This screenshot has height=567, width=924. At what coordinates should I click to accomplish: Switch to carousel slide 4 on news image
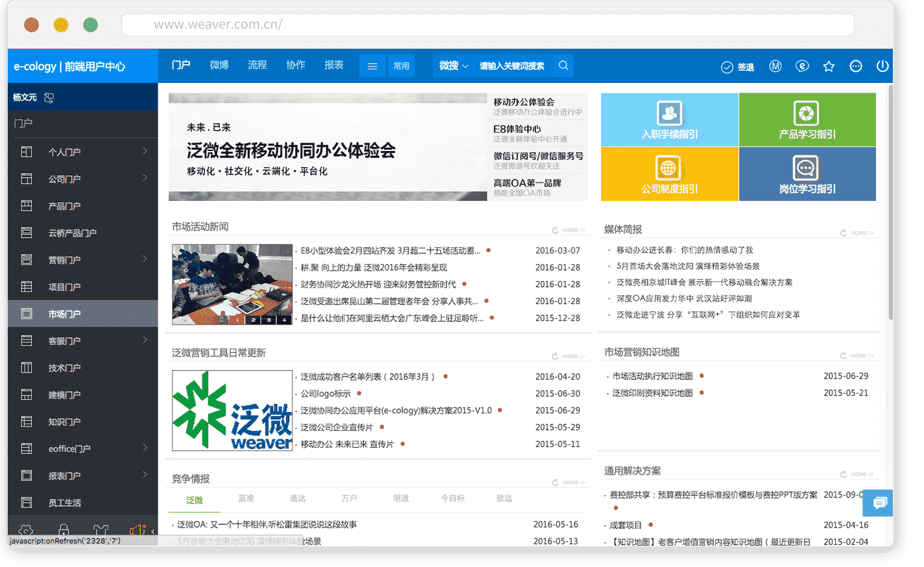tap(284, 319)
